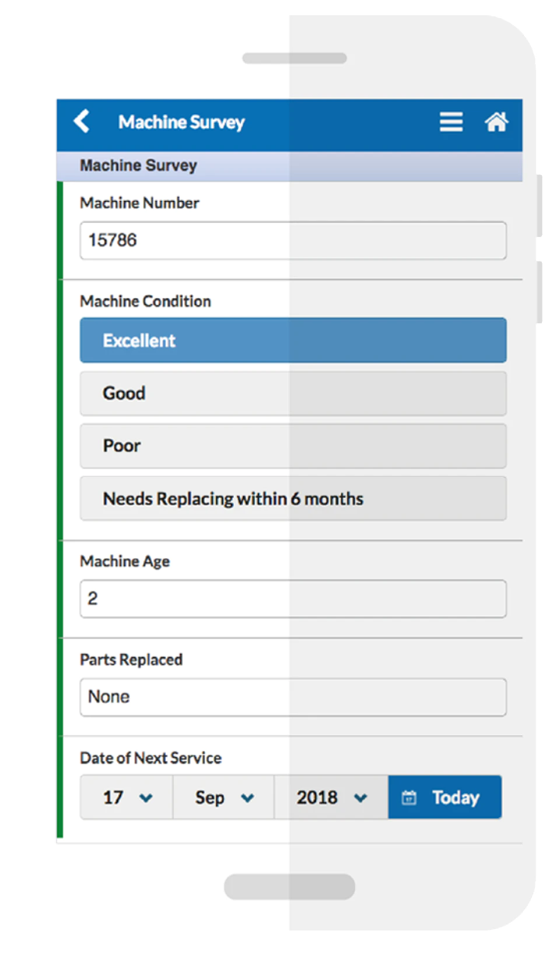This screenshot has width=560, height=976.
Task: Select Poor machine condition
Action: pyautogui.click(x=293, y=446)
